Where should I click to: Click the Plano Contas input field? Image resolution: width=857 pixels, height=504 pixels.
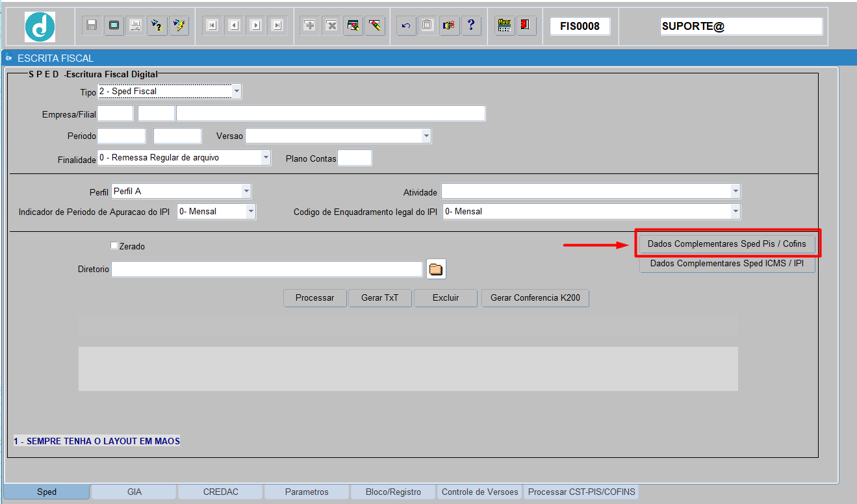point(355,158)
